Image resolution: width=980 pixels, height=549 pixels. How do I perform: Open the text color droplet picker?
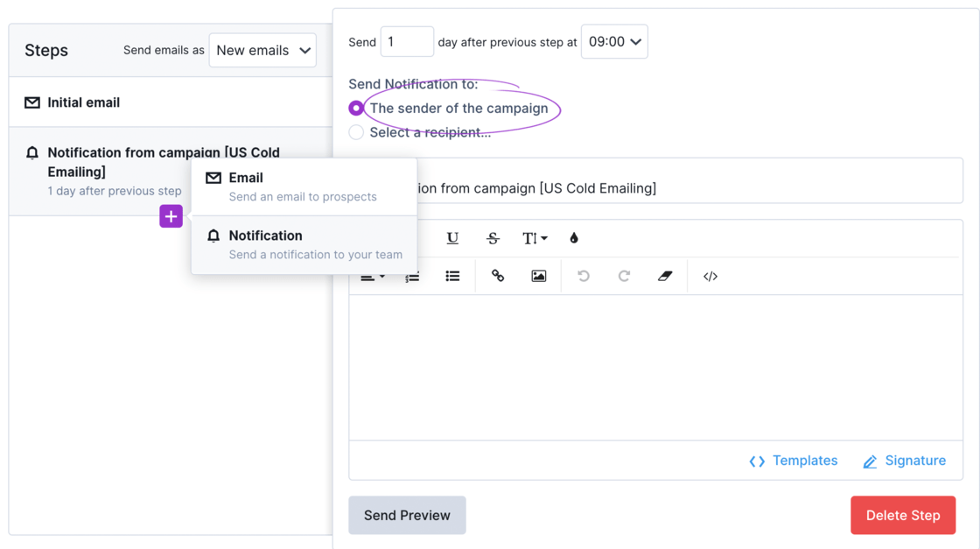[574, 238]
